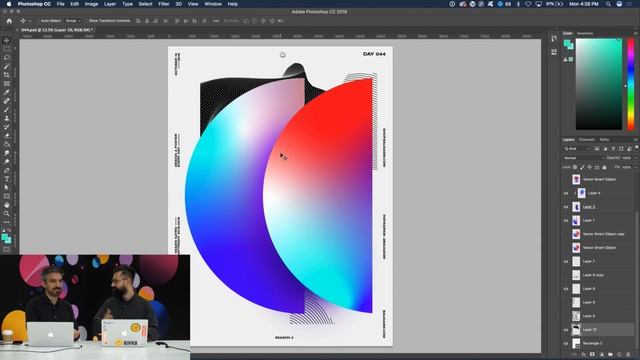Hide Layer 2 via its eye icon

(x=566, y=207)
